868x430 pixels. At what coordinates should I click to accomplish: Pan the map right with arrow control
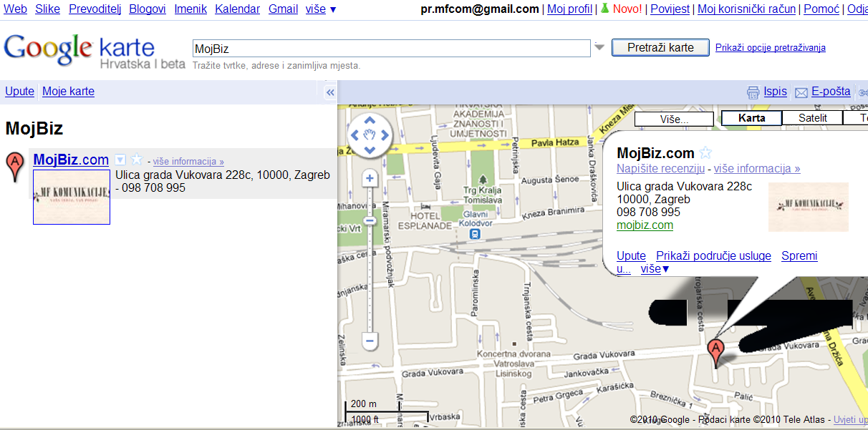point(385,135)
